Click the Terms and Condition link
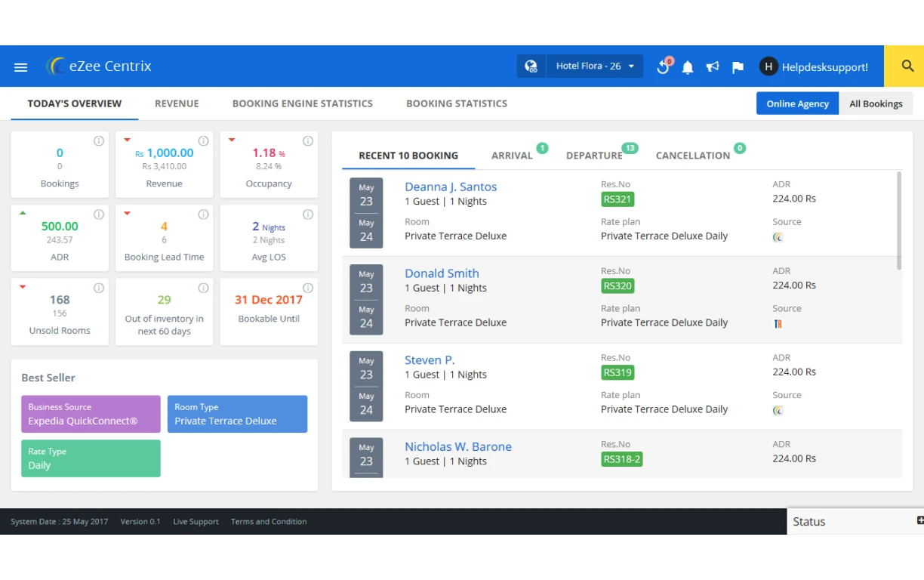 point(268,521)
